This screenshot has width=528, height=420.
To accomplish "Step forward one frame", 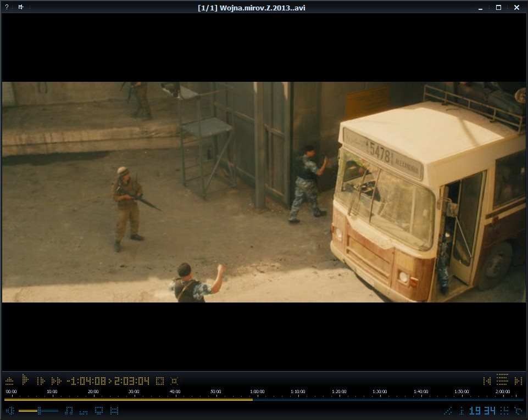I will click(x=41, y=381).
